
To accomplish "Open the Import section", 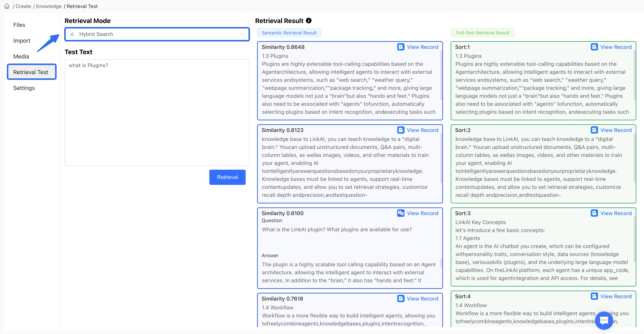I will pos(22,41).
